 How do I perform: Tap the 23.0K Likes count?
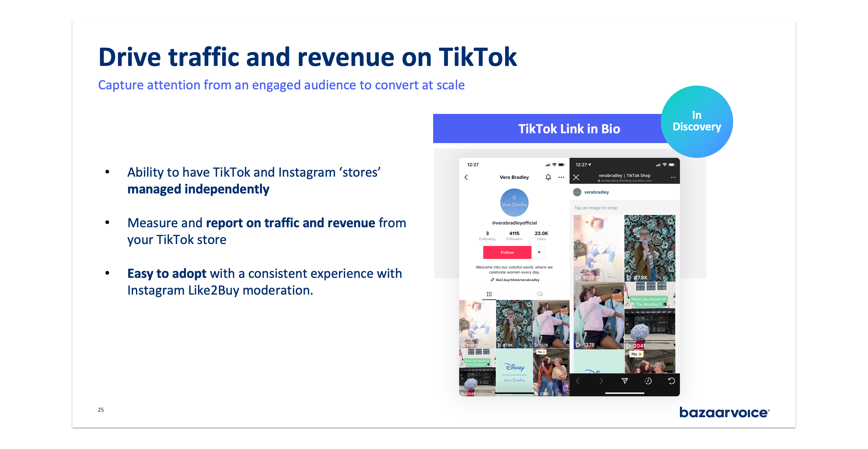pyautogui.click(x=541, y=236)
